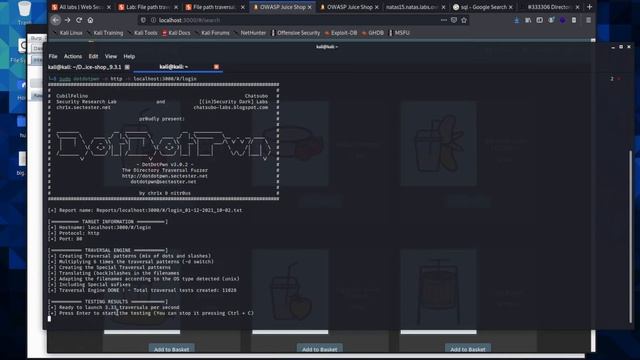Image resolution: width=640 pixels, height=360 pixels.
Task: Reload the current browser page
Action: 79,20
